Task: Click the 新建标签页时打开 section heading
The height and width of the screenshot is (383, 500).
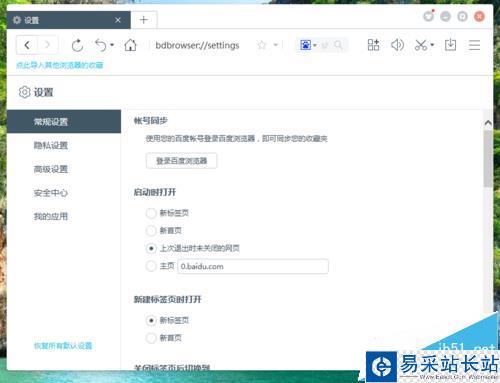Action: coord(168,299)
